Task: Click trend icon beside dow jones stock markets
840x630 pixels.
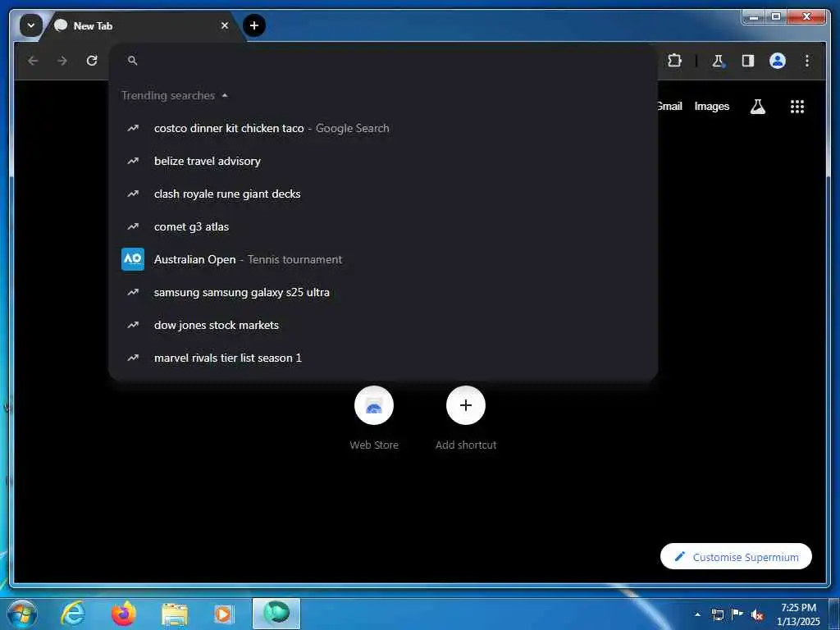Action: [132, 325]
